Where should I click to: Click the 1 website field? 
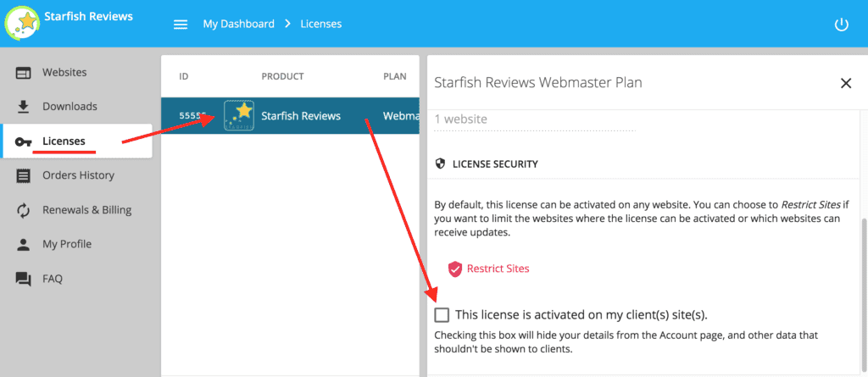pyautogui.click(x=535, y=120)
